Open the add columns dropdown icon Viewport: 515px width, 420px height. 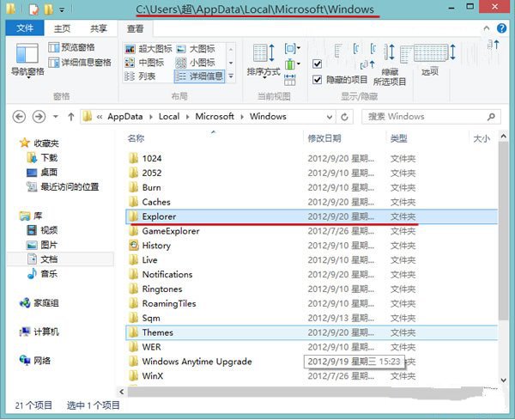[x=293, y=64]
